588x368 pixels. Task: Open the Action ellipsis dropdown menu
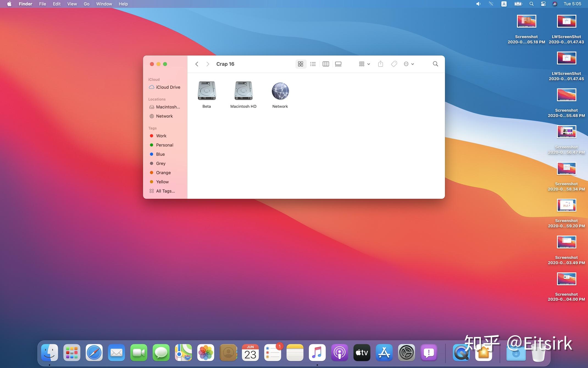[409, 64]
